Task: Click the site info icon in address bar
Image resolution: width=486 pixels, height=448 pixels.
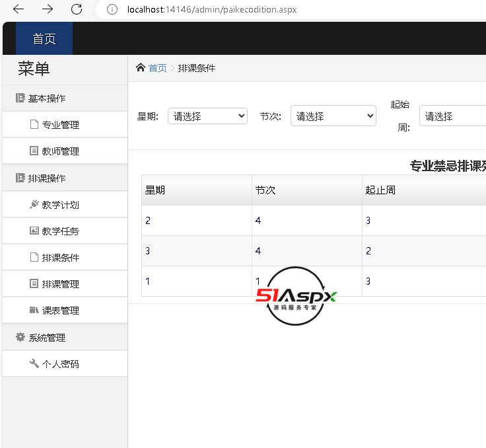Action: point(112,10)
